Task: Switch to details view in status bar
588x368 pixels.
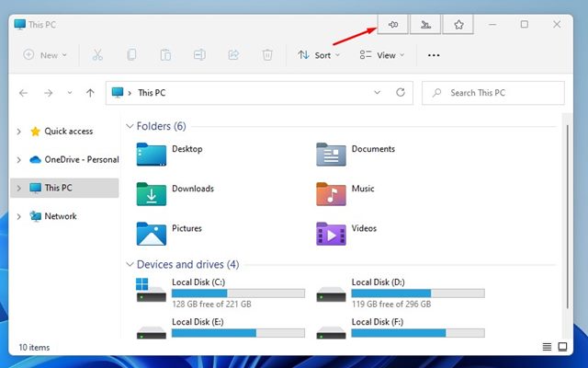Action: pyautogui.click(x=547, y=347)
